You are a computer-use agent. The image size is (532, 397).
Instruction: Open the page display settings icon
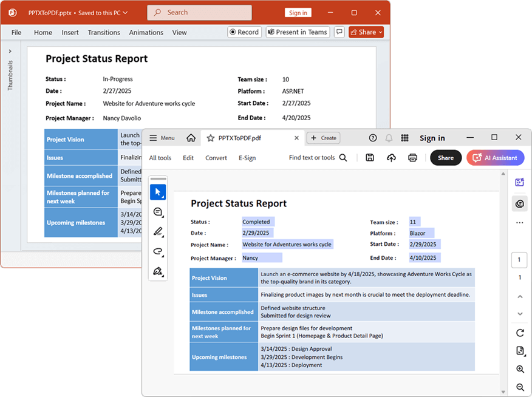tap(520, 351)
